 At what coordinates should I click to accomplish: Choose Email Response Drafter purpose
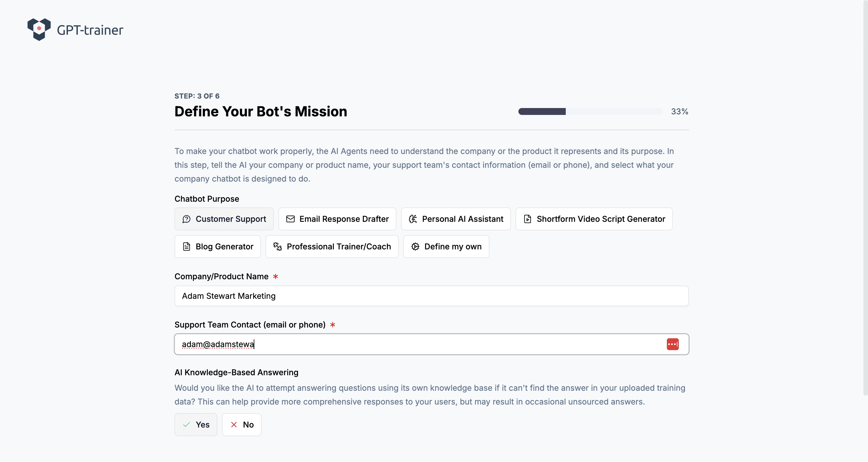point(337,219)
